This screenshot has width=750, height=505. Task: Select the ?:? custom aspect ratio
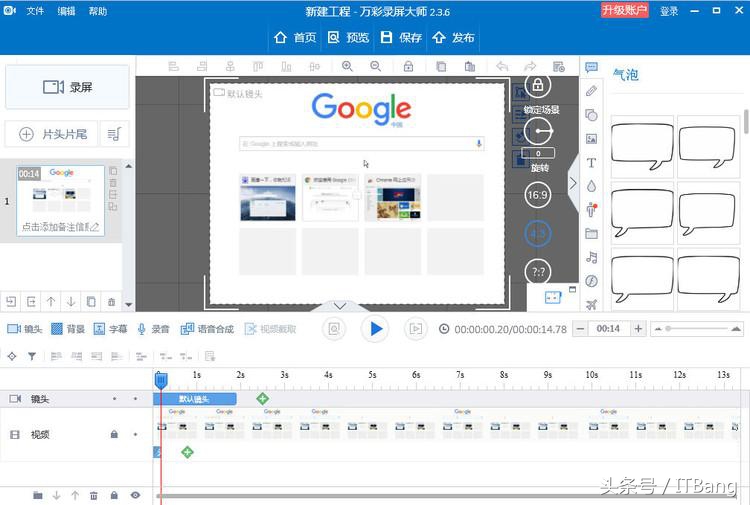[538, 272]
